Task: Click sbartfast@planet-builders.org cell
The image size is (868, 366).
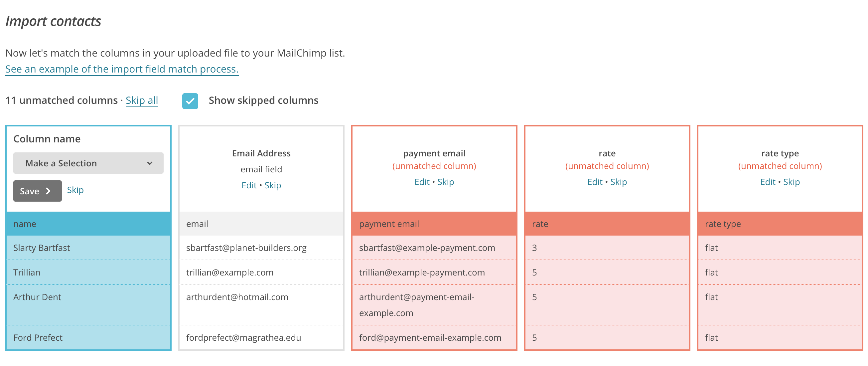Action: [261, 248]
